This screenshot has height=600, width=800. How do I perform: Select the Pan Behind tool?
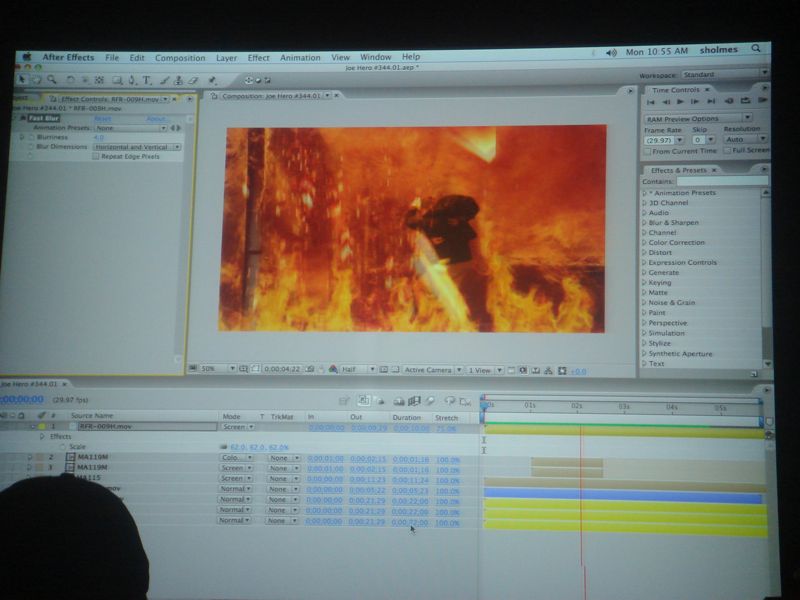tap(99, 80)
